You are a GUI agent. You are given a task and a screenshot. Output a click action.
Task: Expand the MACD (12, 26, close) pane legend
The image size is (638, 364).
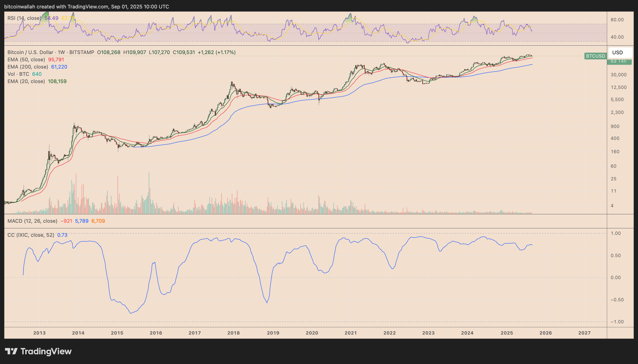pos(32,221)
